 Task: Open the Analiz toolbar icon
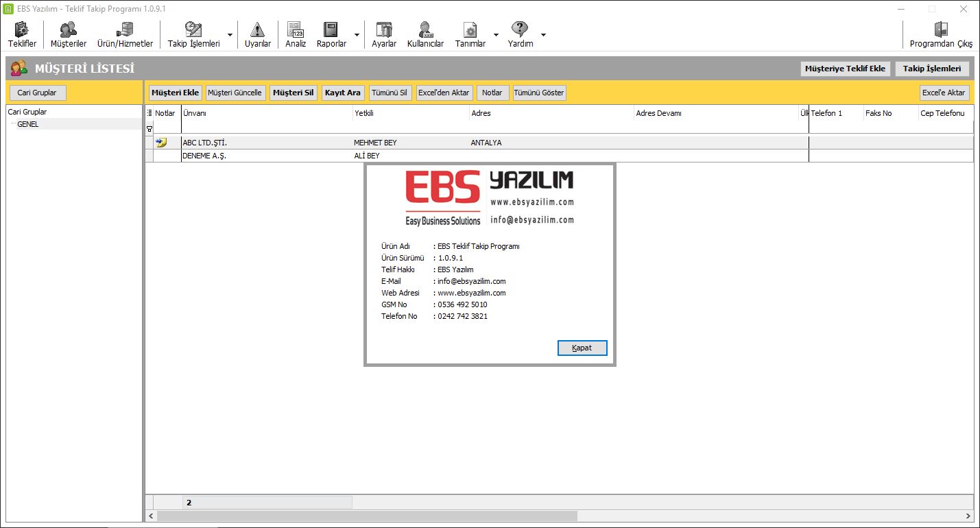click(296, 34)
